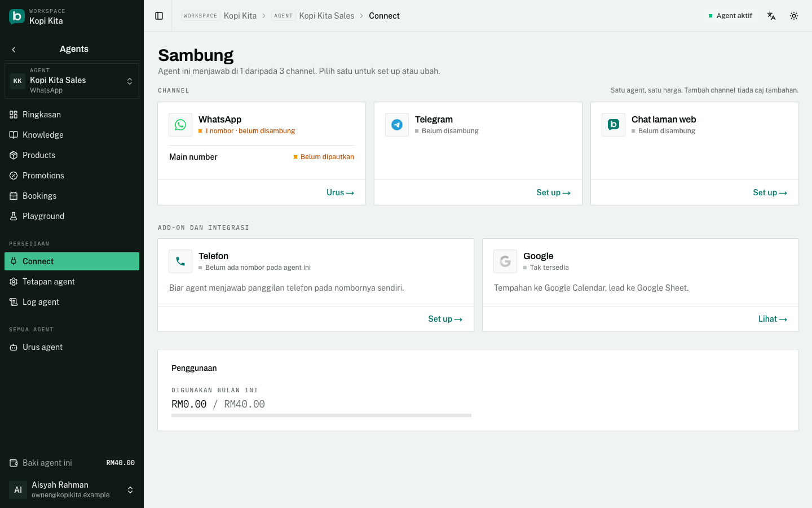Screen dimensions: 812x508
Task: Open Ringkasan in the sidebar
Action: 72,115
